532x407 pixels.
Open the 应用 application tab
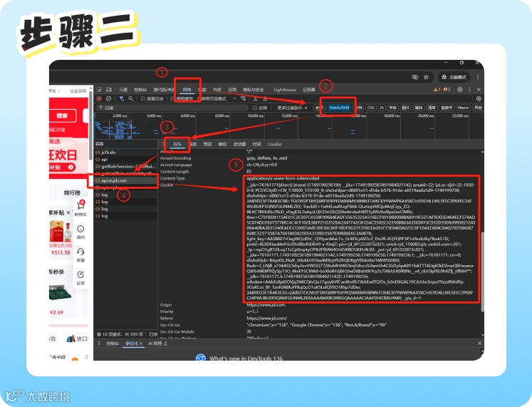[x=232, y=90]
